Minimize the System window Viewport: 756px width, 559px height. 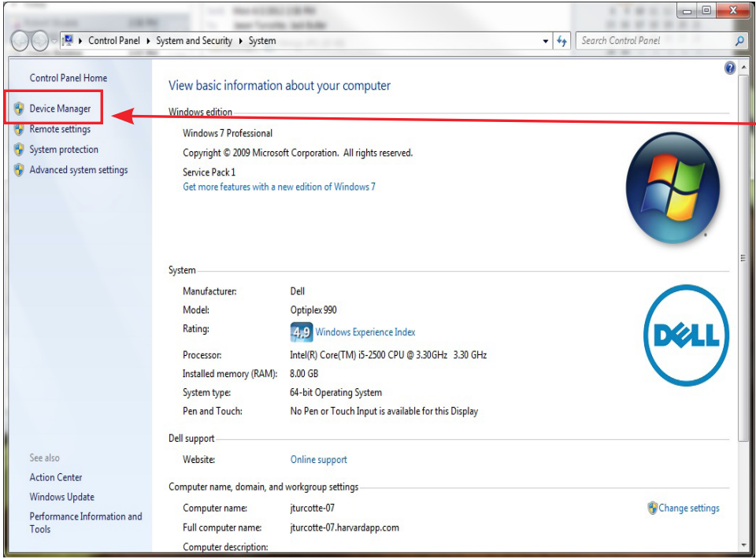tap(687, 10)
